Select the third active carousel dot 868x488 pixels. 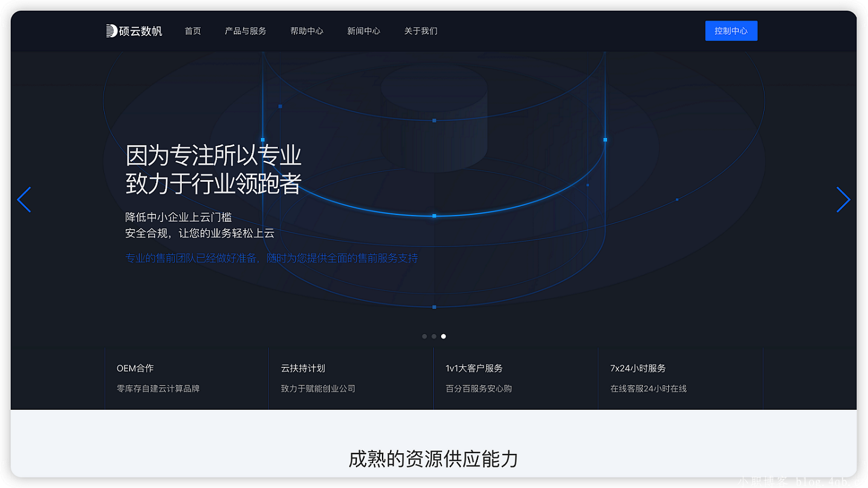click(x=443, y=337)
